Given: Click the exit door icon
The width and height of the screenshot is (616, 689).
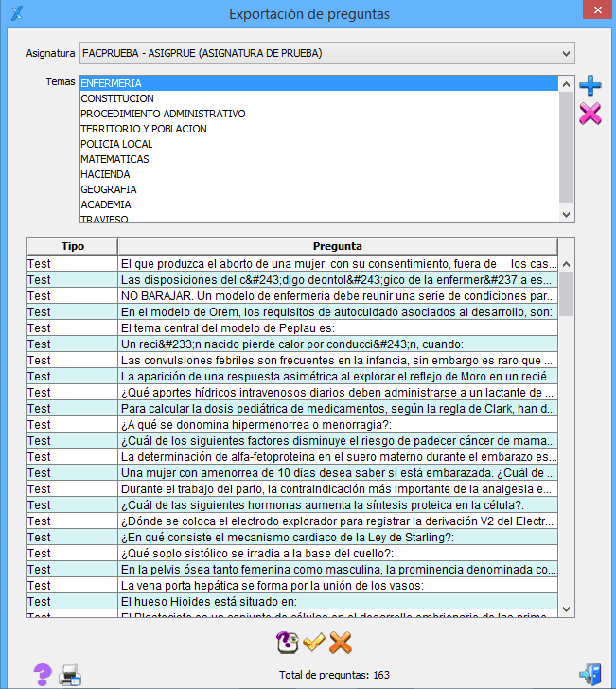Looking at the screenshot, I should [590, 674].
